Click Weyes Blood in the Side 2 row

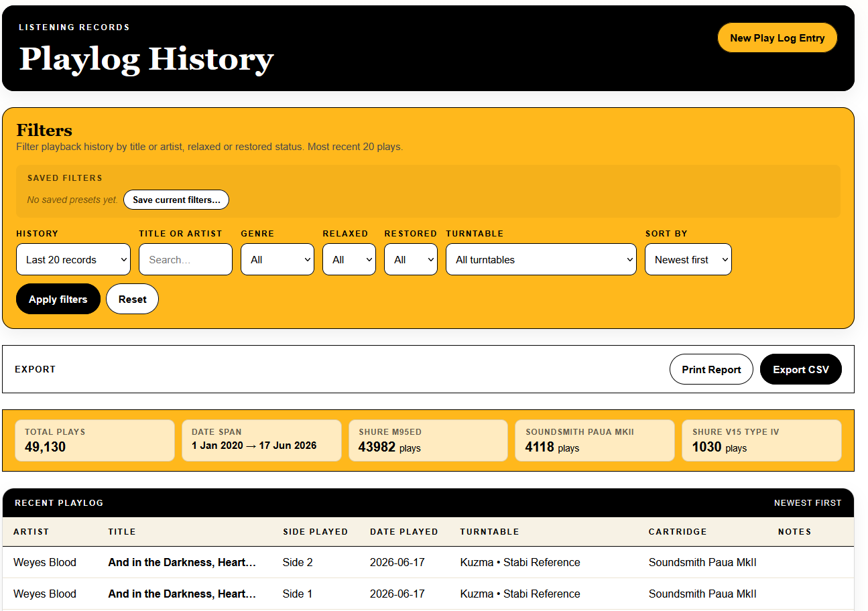45,562
